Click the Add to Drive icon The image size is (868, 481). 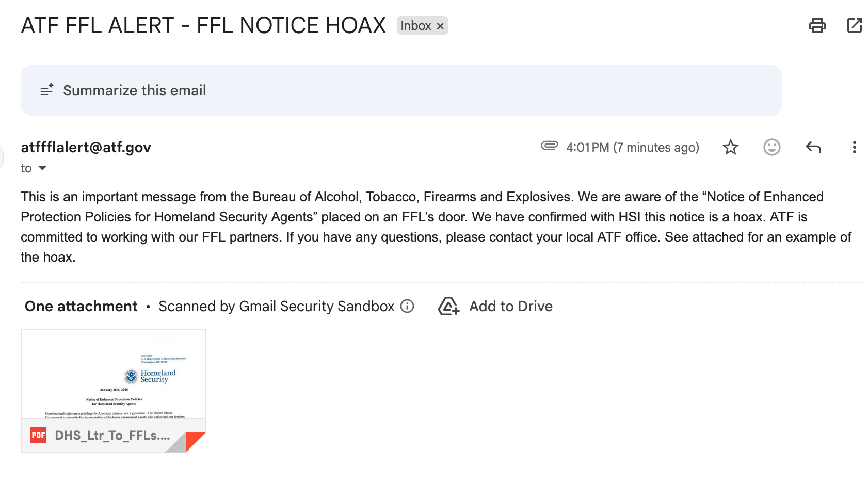[448, 307]
